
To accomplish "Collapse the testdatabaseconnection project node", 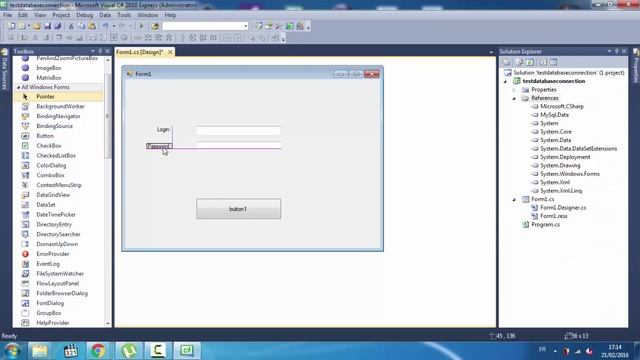I will pyautogui.click(x=505, y=81).
